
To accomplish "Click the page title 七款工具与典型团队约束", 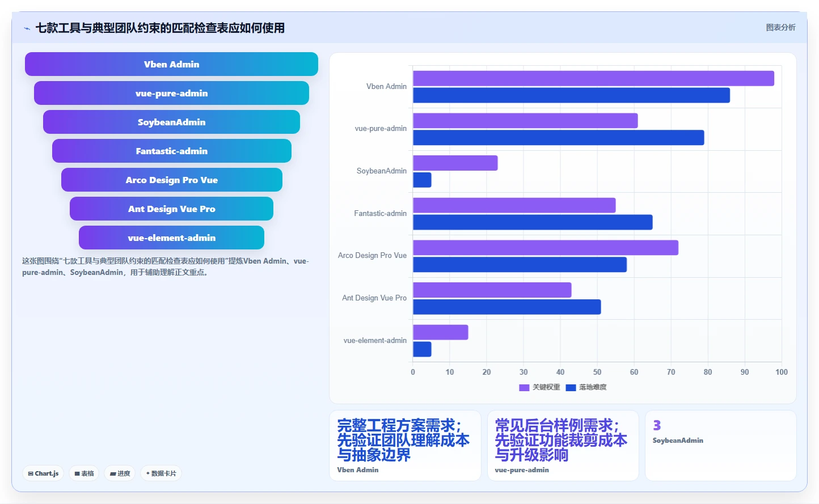I will [160, 28].
